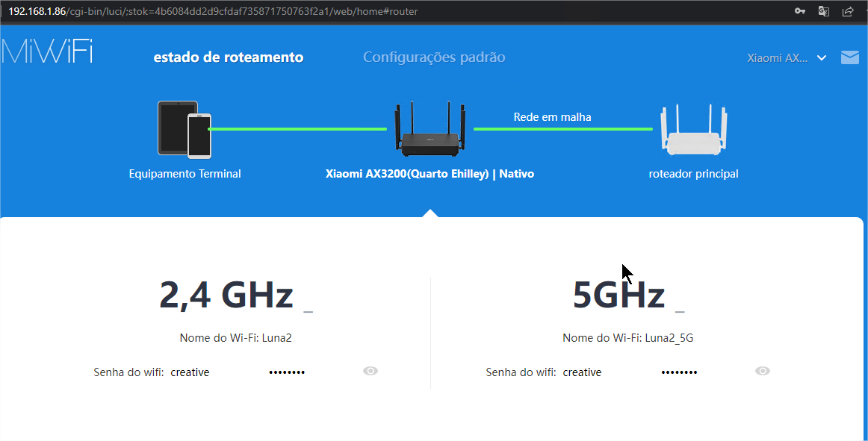Open the Xiaomi AX router selector dropdown
Screen dimensions: 868x441
click(787, 57)
